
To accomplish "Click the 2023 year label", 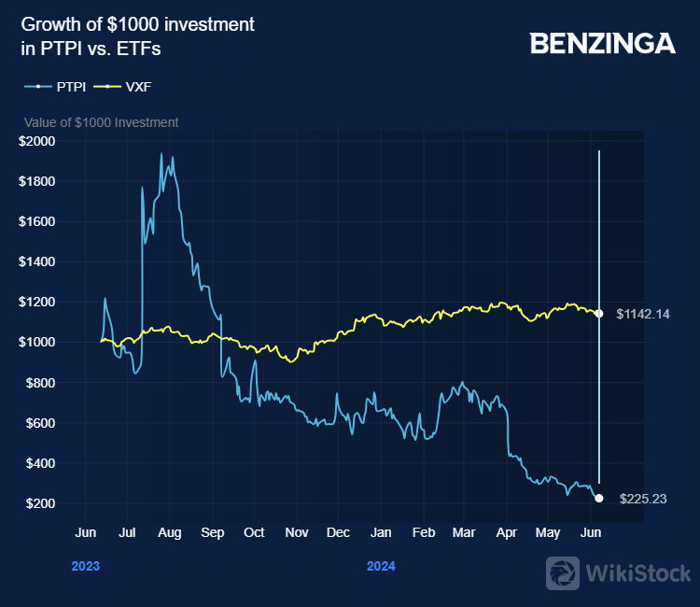I will [x=85, y=566].
